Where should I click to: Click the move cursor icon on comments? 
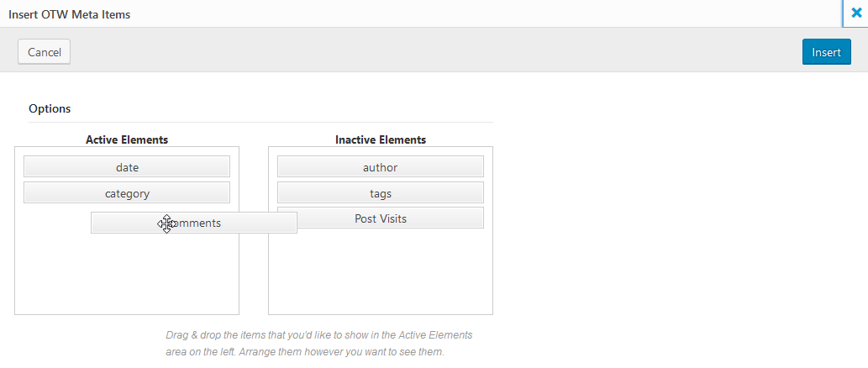click(x=167, y=223)
